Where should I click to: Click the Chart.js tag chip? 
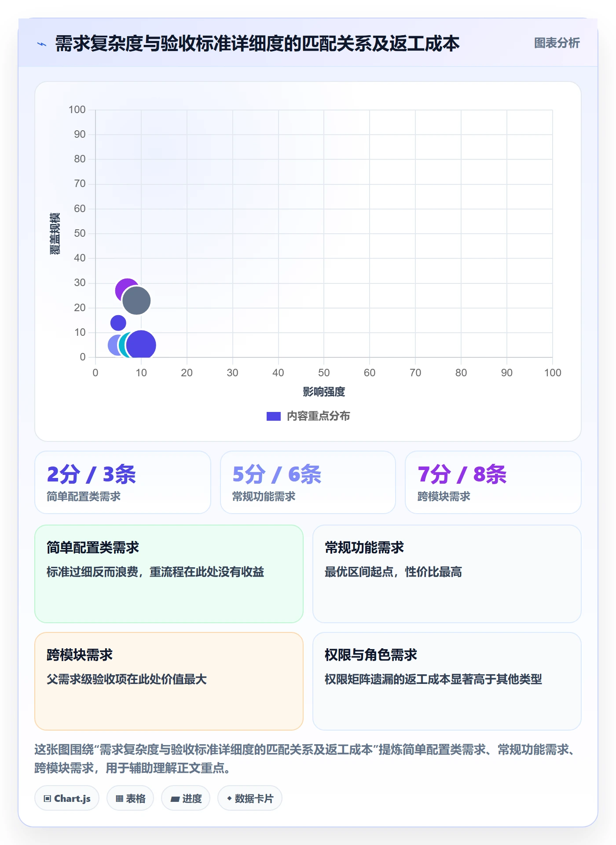67,798
